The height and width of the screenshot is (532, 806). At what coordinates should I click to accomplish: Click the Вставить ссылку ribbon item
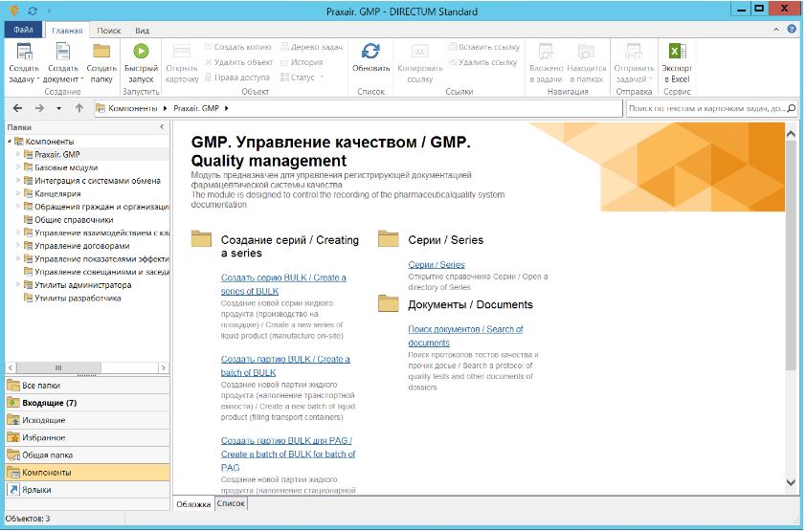click(x=483, y=47)
